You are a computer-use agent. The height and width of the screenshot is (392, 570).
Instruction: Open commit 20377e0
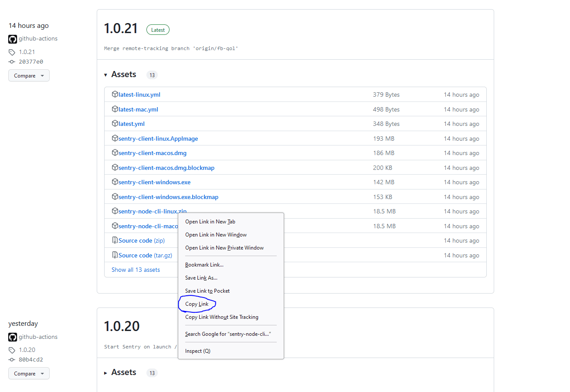click(31, 62)
